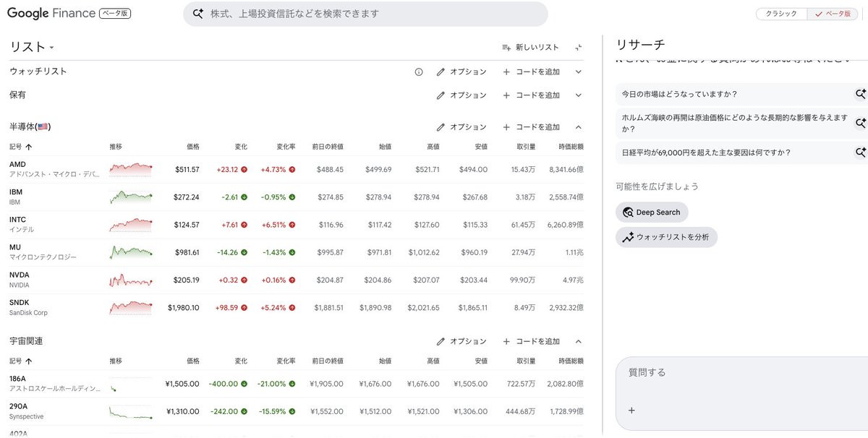
Task: Click sparkle search icon beside 日経平均 question
Action: pyautogui.click(x=860, y=153)
